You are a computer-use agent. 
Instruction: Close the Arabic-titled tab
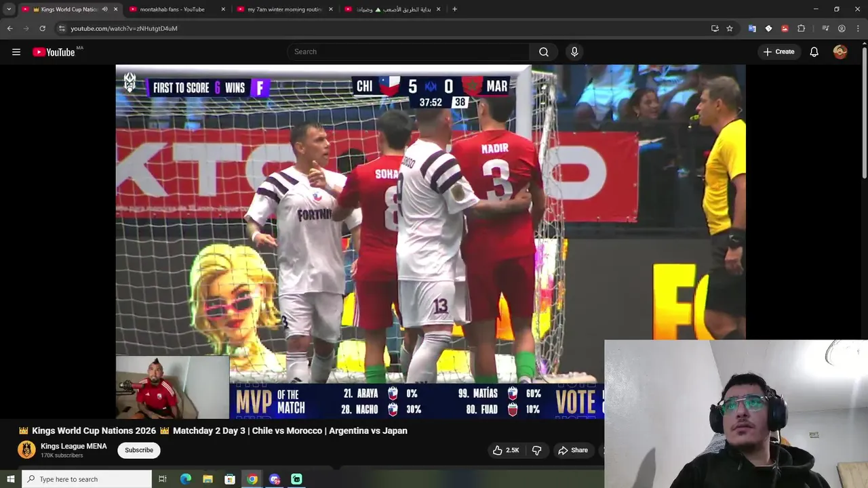[439, 9]
